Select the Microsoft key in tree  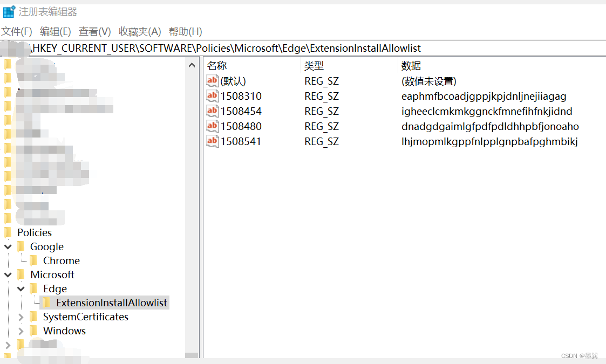tap(52, 274)
